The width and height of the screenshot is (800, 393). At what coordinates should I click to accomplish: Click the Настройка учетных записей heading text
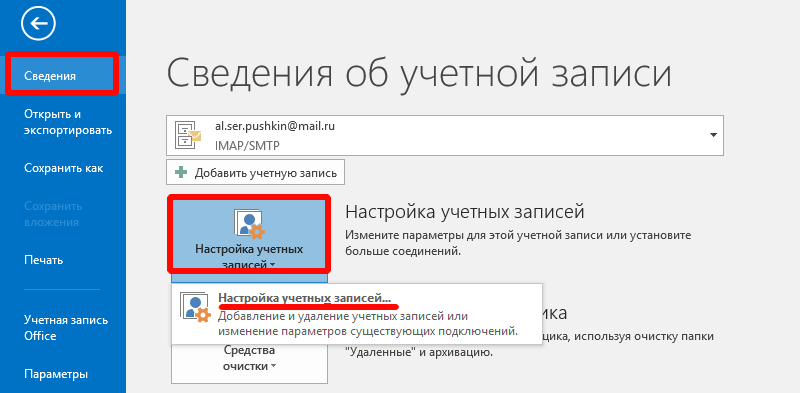pyautogui.click(x=464, y=211)
